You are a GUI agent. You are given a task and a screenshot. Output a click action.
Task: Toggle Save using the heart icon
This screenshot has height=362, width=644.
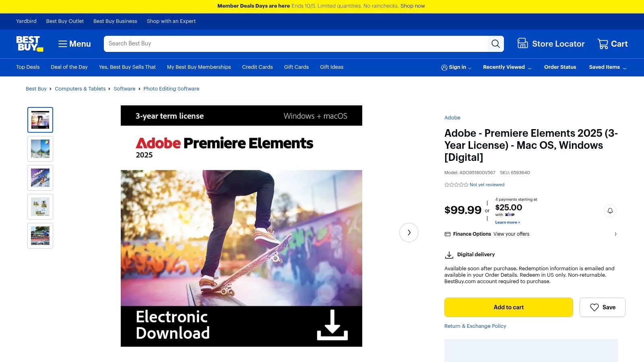click(594, 307)
